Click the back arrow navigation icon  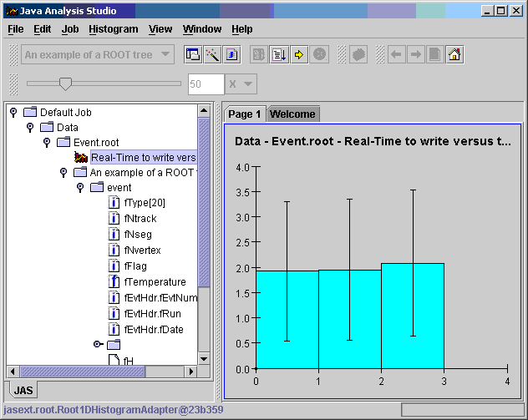click(396, 55)
